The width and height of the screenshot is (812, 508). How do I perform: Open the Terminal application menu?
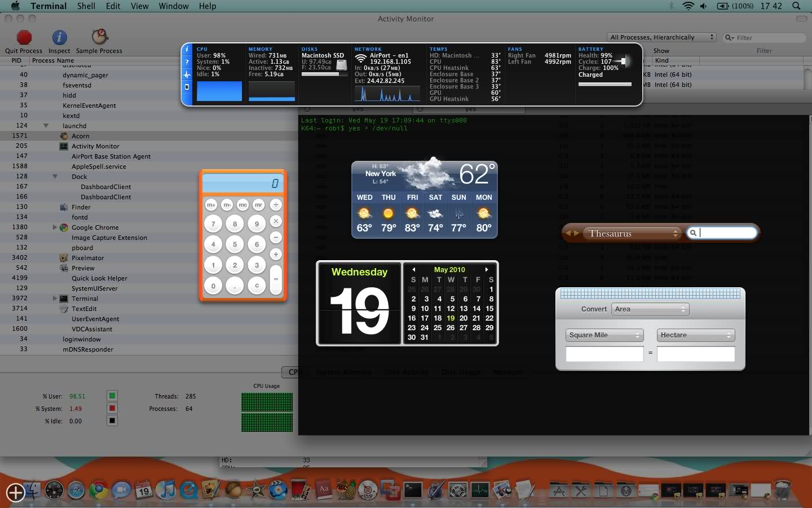point(48,6)
